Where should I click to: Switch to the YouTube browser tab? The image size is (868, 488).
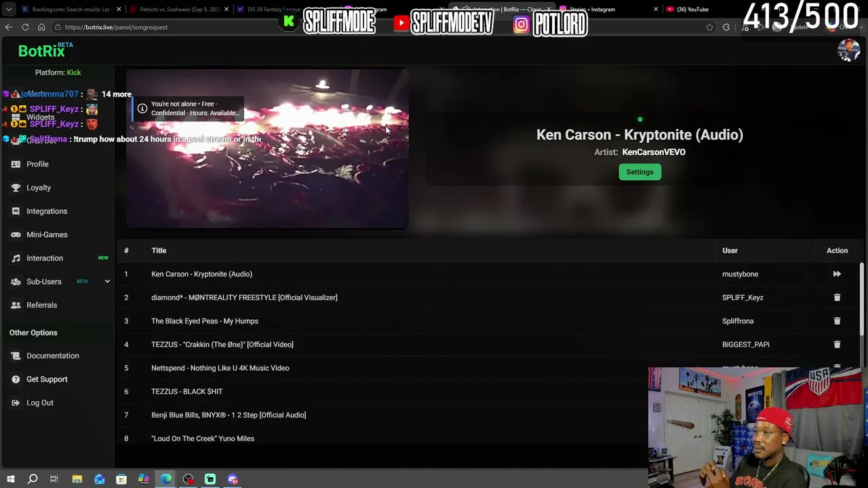click(x=692, y=9)
